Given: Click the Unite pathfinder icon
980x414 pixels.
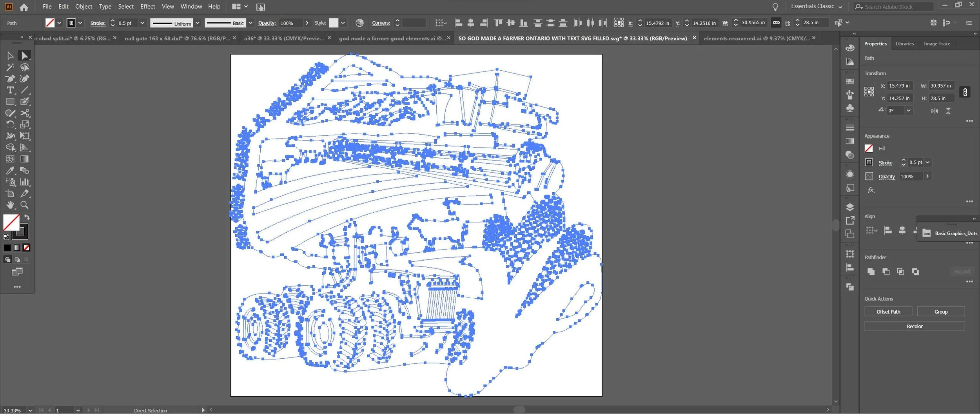Looking at the screenshot, I should coord(871,272).
